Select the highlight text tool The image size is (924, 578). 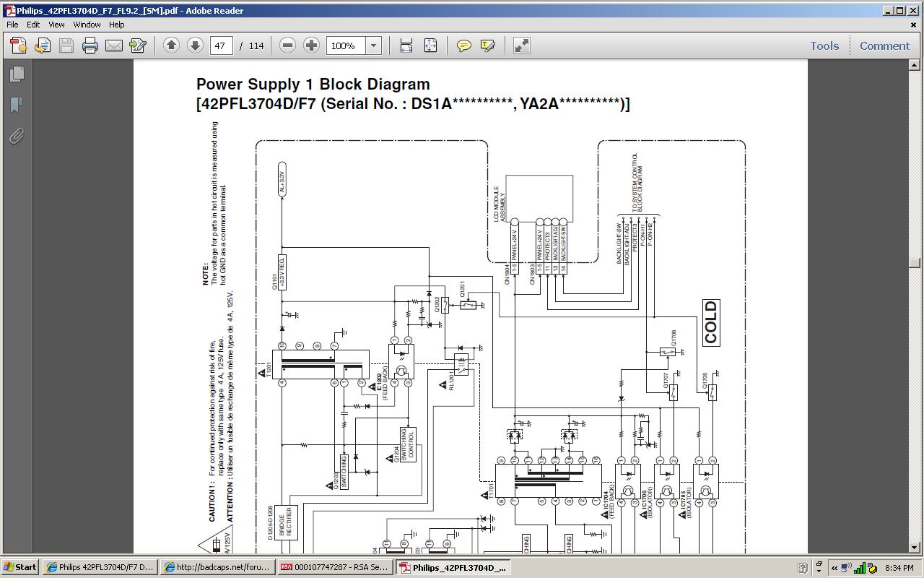pos(488,46)
